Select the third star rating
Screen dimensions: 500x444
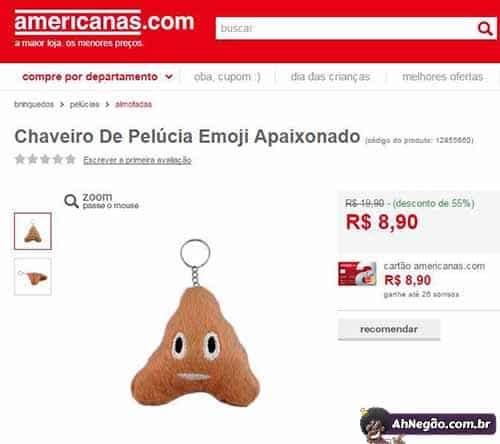[x=45, y=159]
